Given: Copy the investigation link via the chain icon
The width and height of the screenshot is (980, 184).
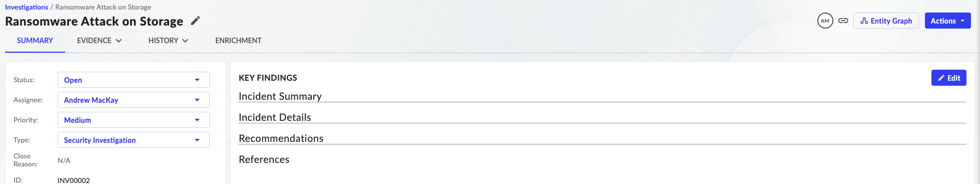Looking at the screenshot, I should tap(843, 21).
